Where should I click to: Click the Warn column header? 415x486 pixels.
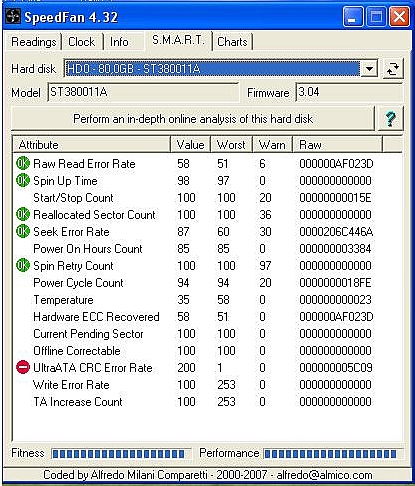click(272, 145)
